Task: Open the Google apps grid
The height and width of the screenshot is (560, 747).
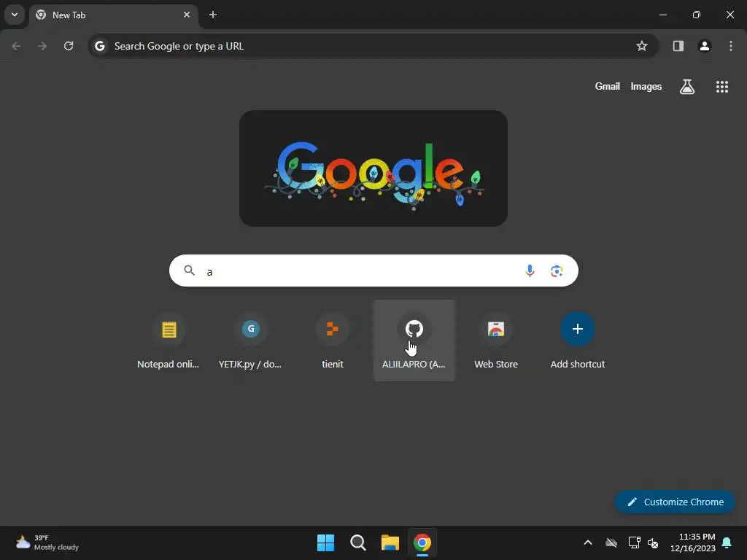Action: click(x=721, y=87)
